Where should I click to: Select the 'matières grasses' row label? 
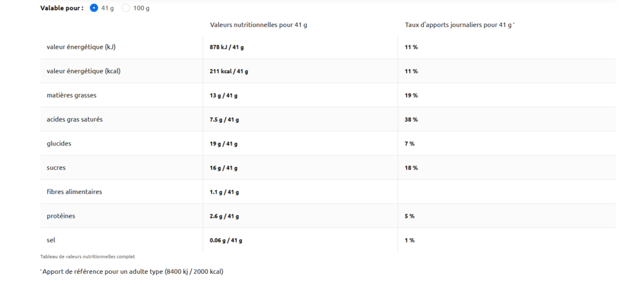coord(72,95)
